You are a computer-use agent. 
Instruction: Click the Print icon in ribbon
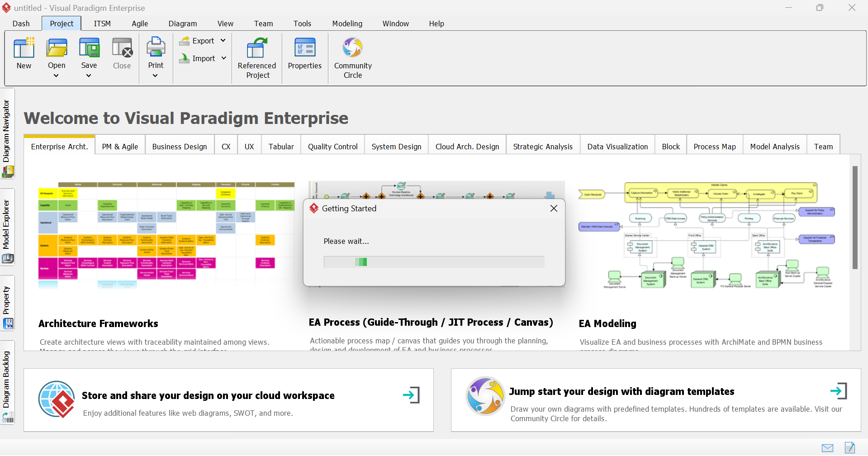click(x=156, y=48)
